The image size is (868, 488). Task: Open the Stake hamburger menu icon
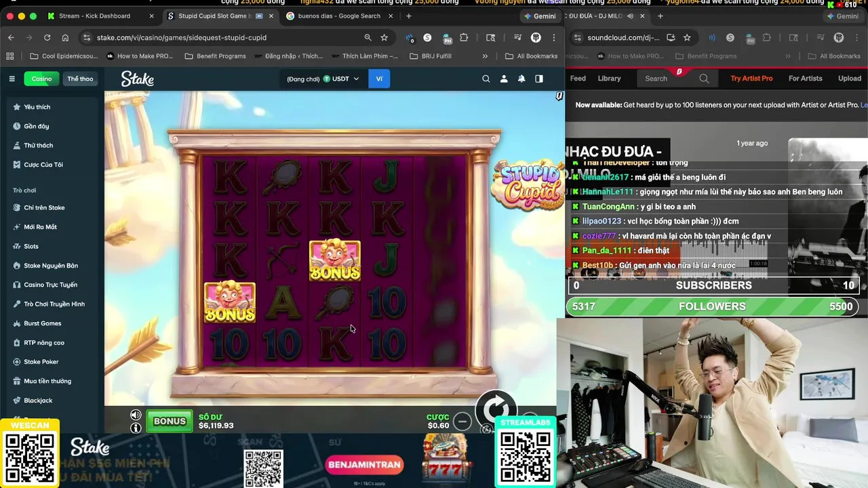pyautogui.click(x=12, y=79)
